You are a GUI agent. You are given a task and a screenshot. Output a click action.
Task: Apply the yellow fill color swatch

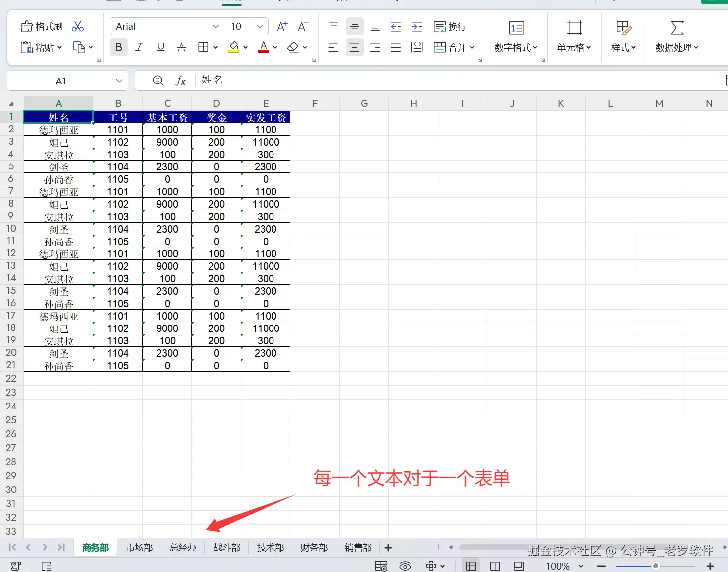[233, 47]
